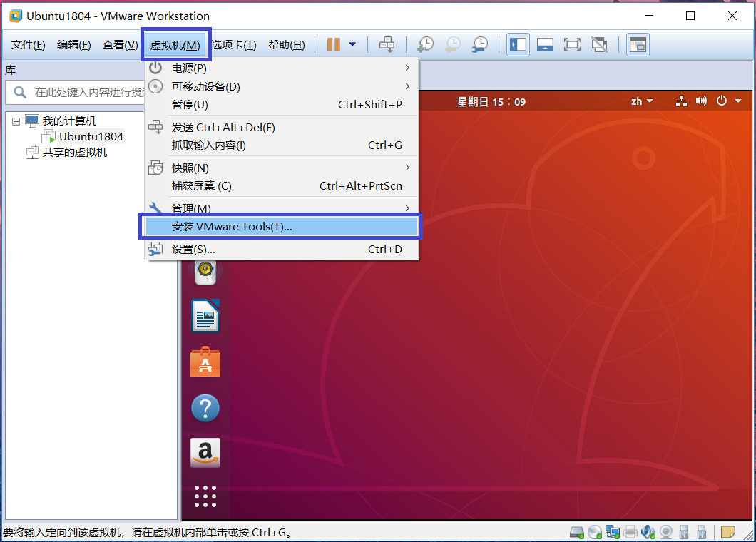Show Applications grid in Ubuntu dock

pos(205,496)
